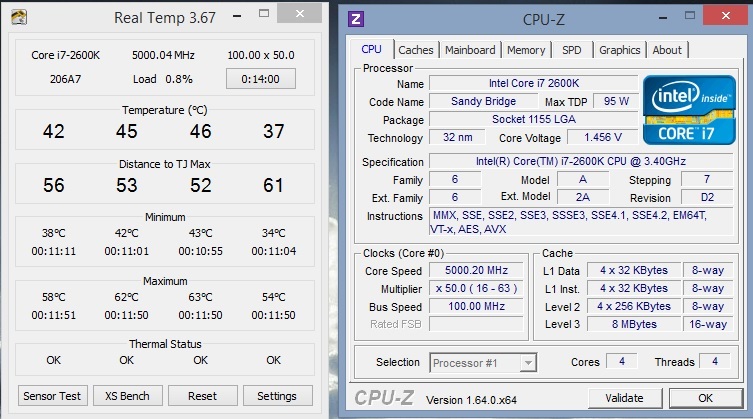Screen dimensions: 753x419
Task: Go to the Memory tab
Action: point(526,50)
